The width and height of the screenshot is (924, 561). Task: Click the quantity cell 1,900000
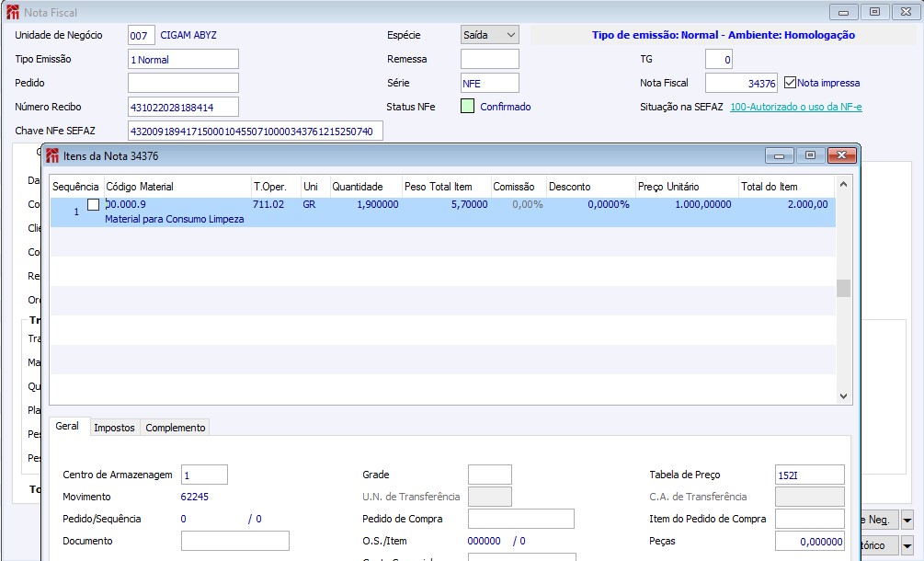coord(378,204)
